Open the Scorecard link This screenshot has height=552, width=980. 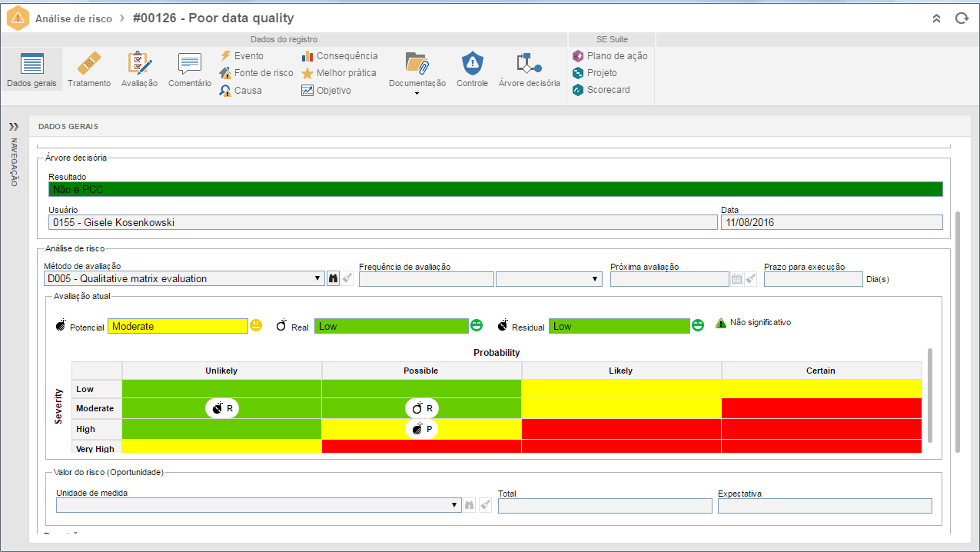pos(601,89)
